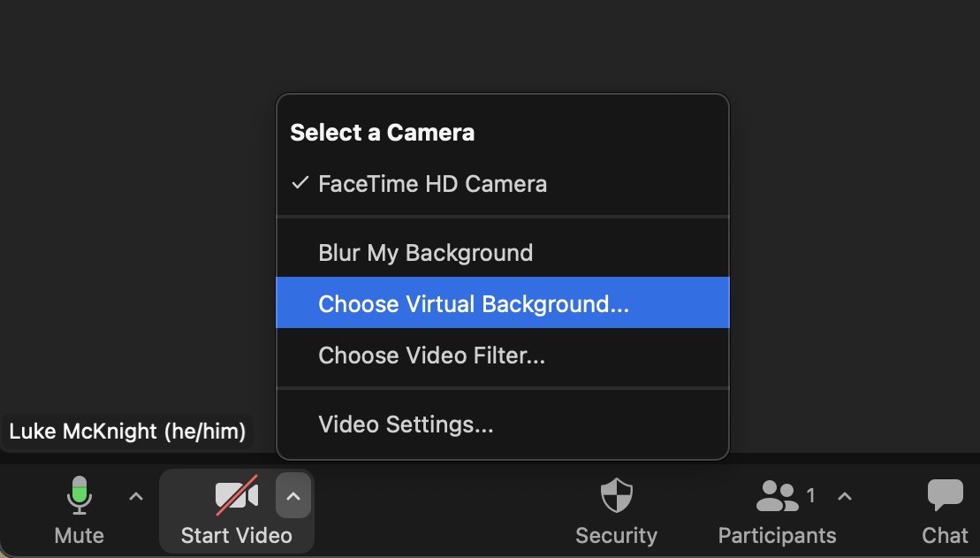Collapse the video options arrow beside Start Video
The image size is (980, 558).
293,496
